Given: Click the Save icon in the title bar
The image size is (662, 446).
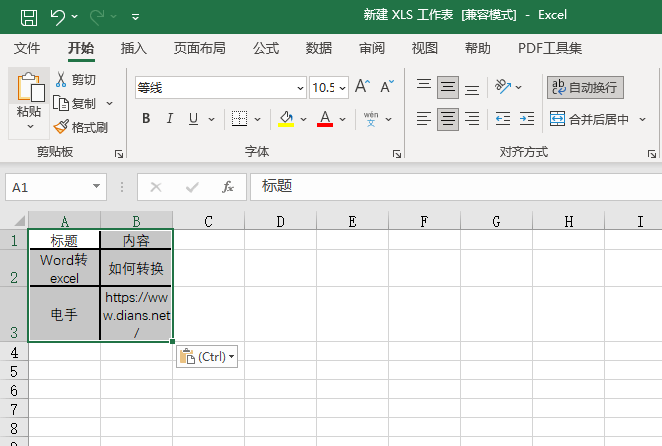Looking at the screenshot, I should (x=29, y=17).
